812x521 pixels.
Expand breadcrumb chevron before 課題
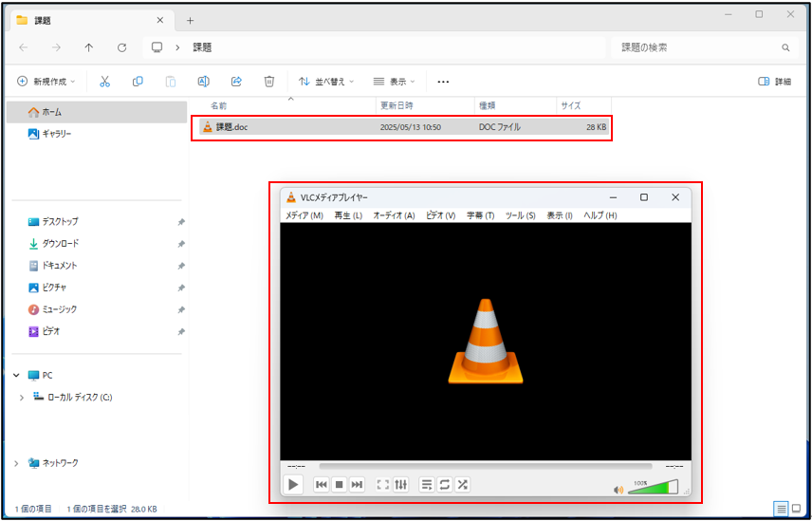[x=177, y=47]
